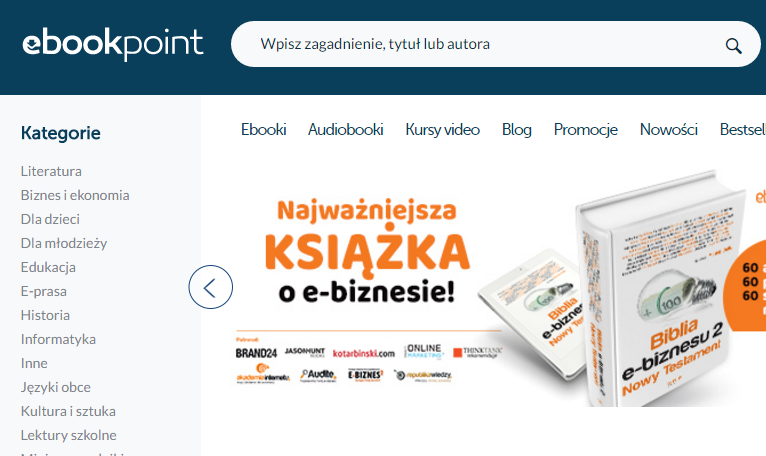Open the Audiobooki menu item
Viewport: 766px width, 456px height.
345,130
